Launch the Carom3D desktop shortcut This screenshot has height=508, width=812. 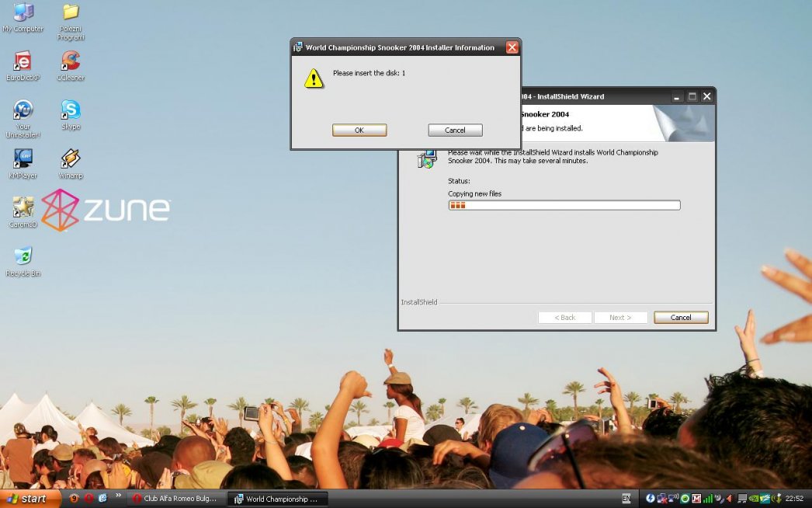pos(23,208)
